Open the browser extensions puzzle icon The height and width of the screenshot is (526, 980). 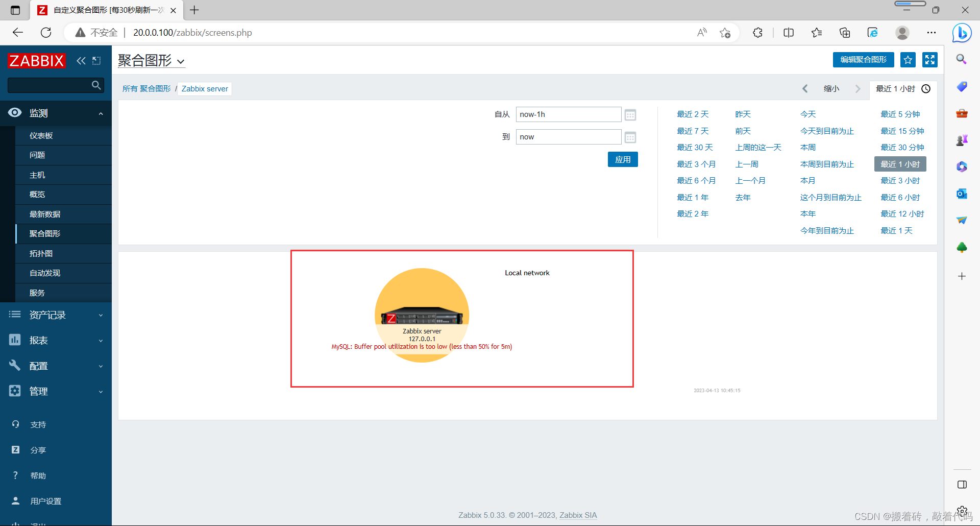point(757,33)
